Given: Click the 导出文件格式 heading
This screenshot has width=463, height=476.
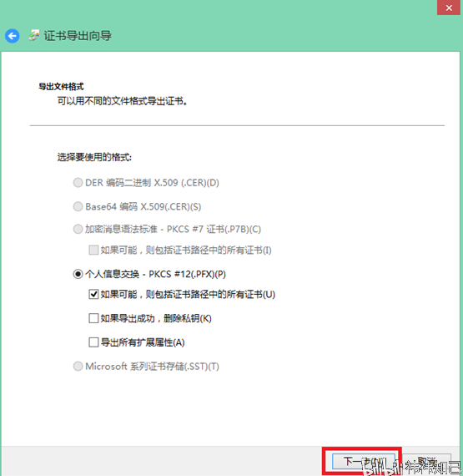Looking at the screenshot, I should tap(61, 87).
